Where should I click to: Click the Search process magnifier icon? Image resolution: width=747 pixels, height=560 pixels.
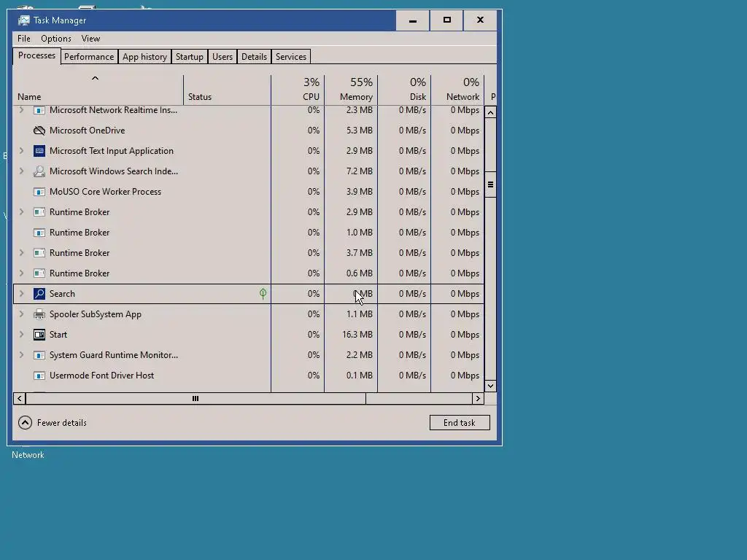pos(39,294)
